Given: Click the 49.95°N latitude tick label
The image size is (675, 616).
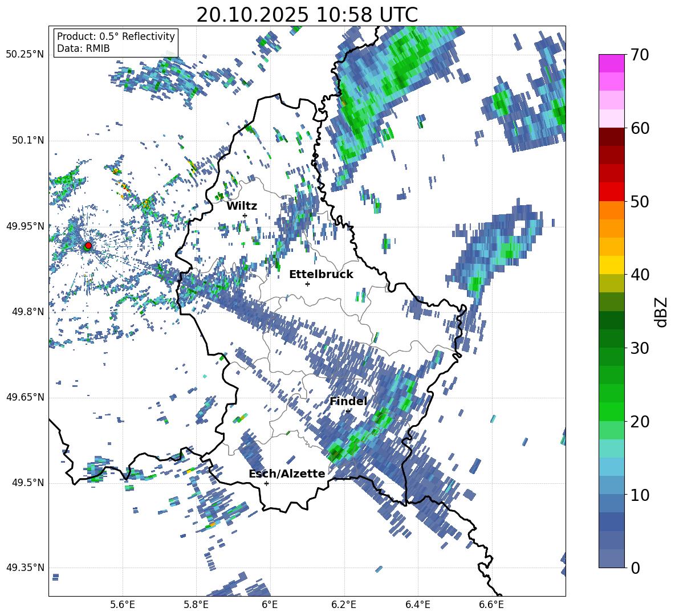Looking at the screenshot, I should click(x=25, y=226).
